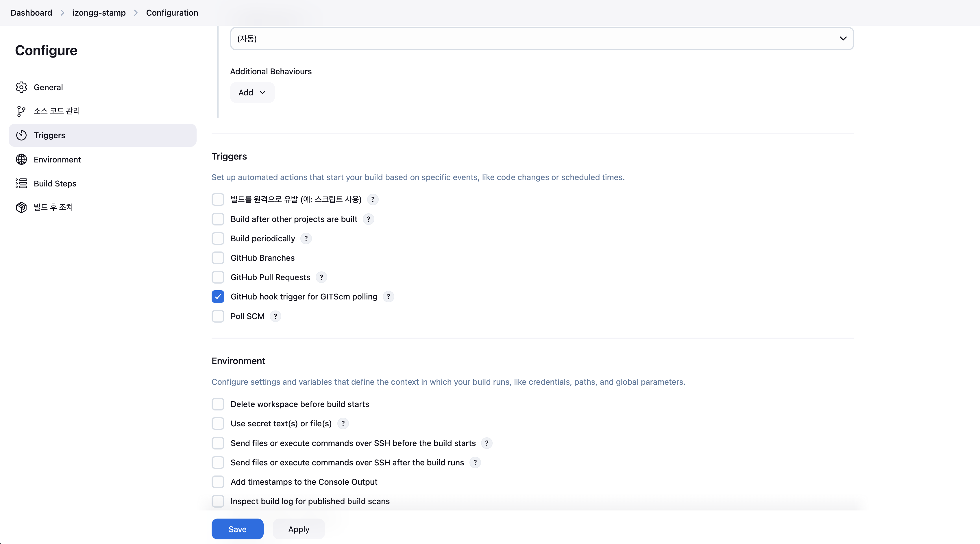Click the Build Steps list icon
The width and height of the screenshot is (980, 544).
point(21,183)
